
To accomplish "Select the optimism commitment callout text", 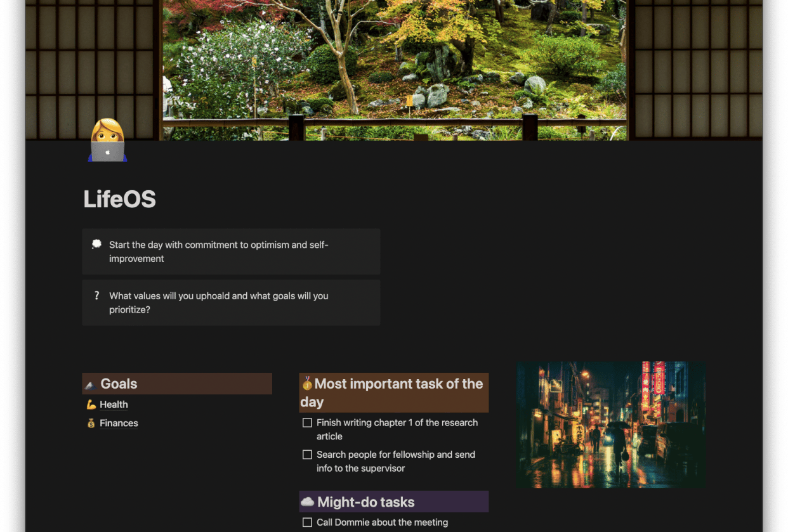I will tap(218, 252).
